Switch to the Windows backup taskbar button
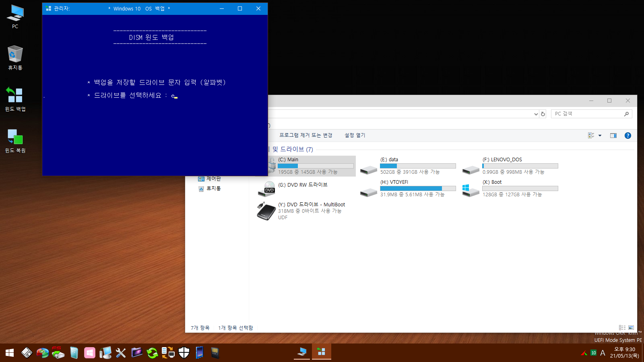 (321, 352)
